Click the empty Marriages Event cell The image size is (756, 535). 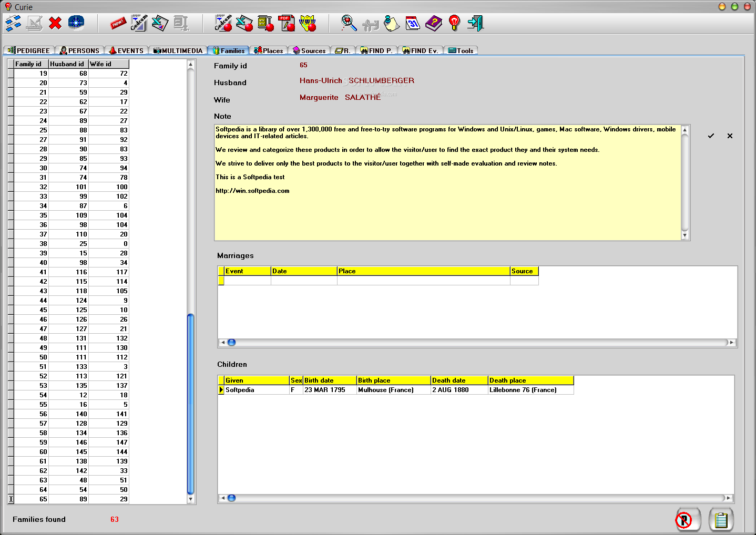[247, 281]
